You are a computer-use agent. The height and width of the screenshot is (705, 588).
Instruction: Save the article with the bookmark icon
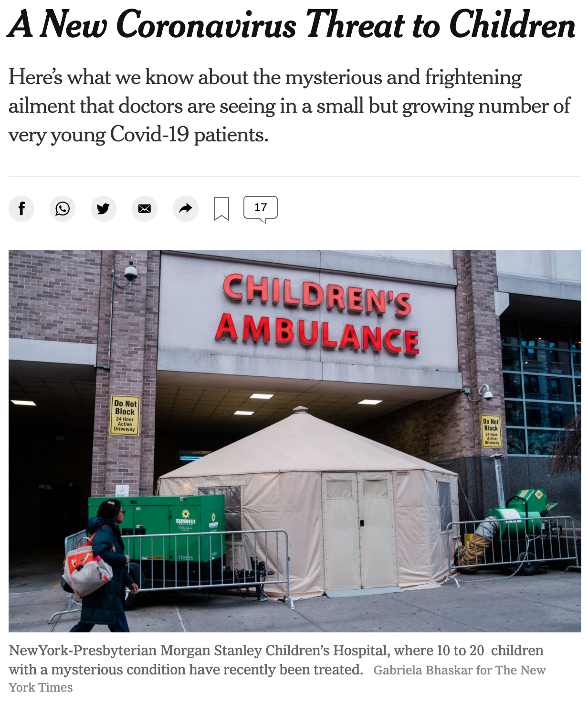point(221,209)
